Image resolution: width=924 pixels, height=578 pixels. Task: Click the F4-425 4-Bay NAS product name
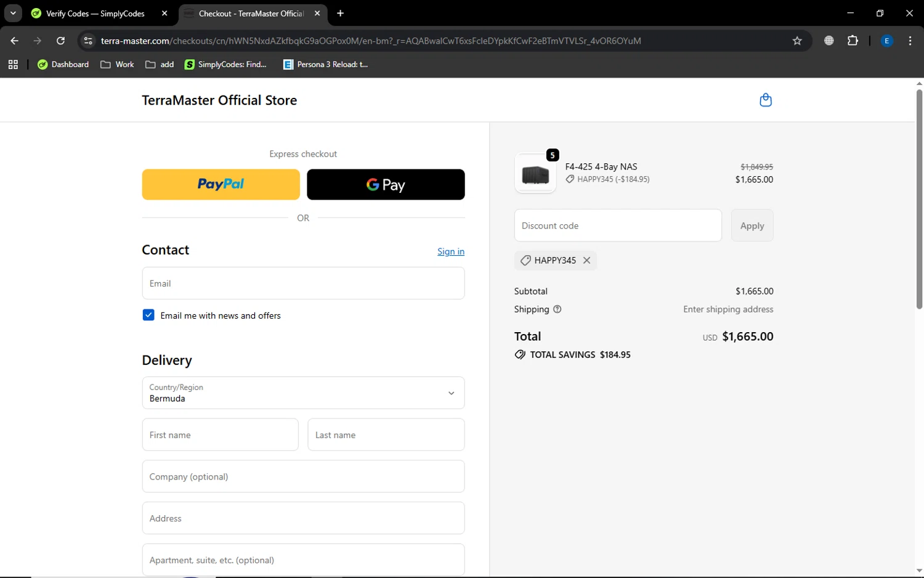coord(601,166)
